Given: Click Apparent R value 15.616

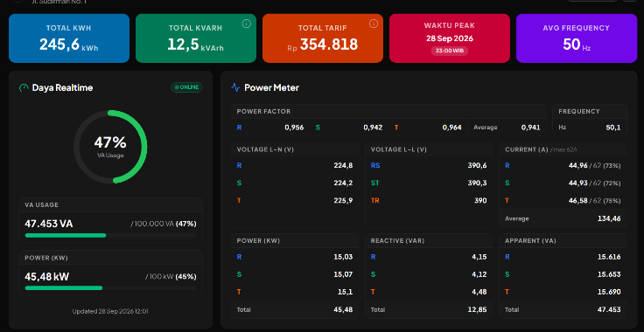Looking at the screenshot, I should (x=609, y=257).
